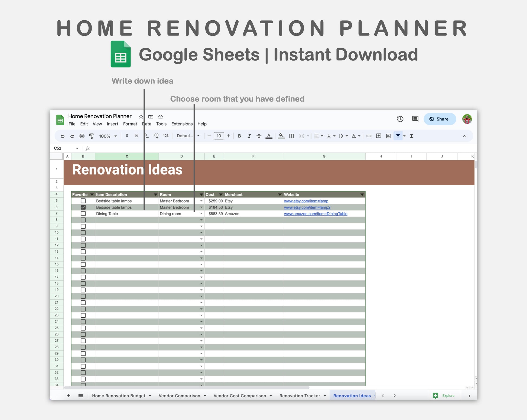Open the text color picker

pos(269,136)
